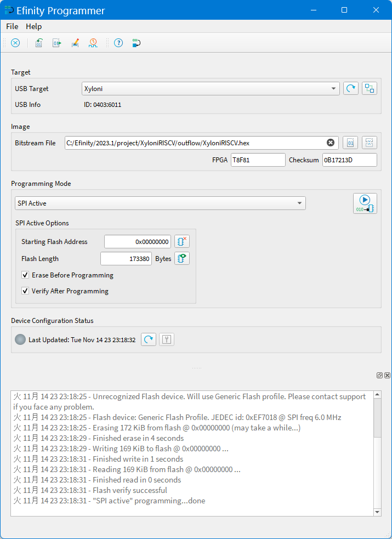Click the Start Program play button
Viewport: 392px width, 539px height.
tap(365, 203)
